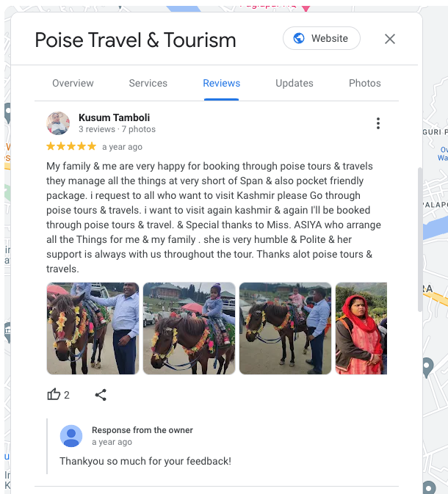Open the Photos tab
This screenshot has height=494, width=448.
tap(365, 83)
